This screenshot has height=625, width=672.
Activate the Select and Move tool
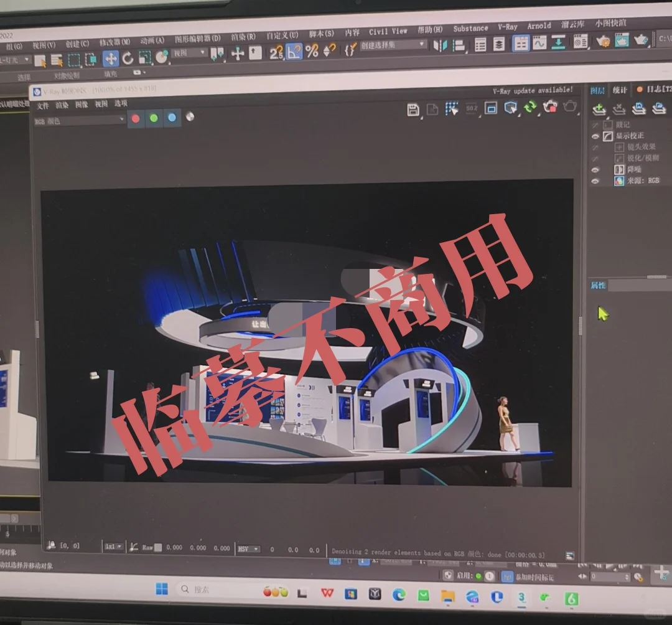111,59
